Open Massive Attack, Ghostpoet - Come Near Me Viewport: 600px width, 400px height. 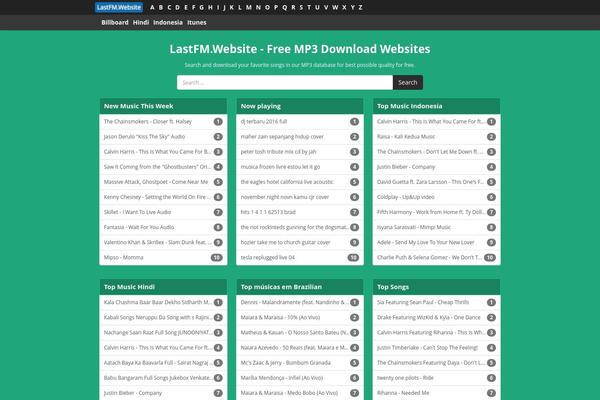(x=156, y=182)
